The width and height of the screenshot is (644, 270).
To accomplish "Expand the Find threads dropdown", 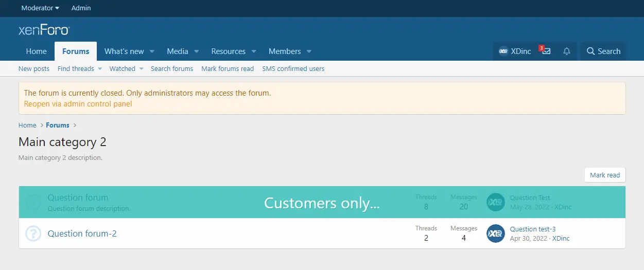I will (100, 68).
